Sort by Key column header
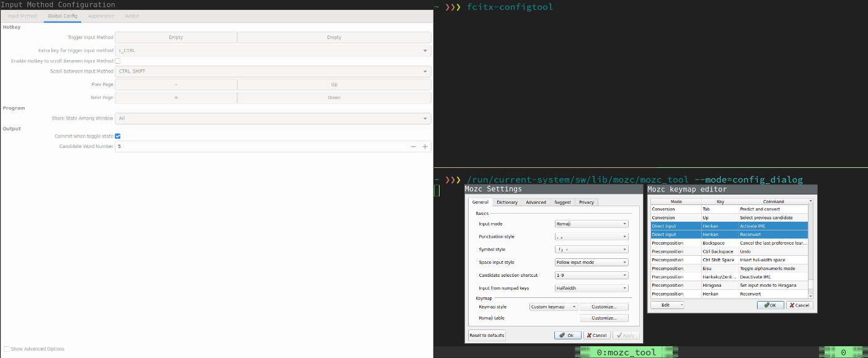This screenshot has height=358, width=868. [720, 201]
